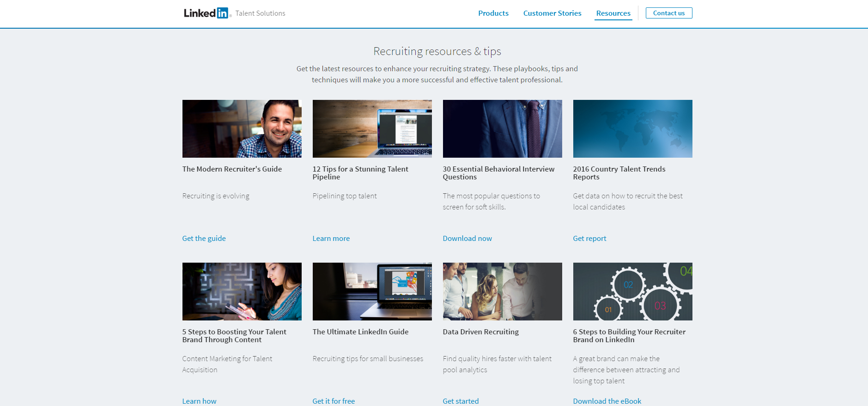Click Talent Solutions text in header
The width and height of the screenshot is (868, 406).
[260, 13]
